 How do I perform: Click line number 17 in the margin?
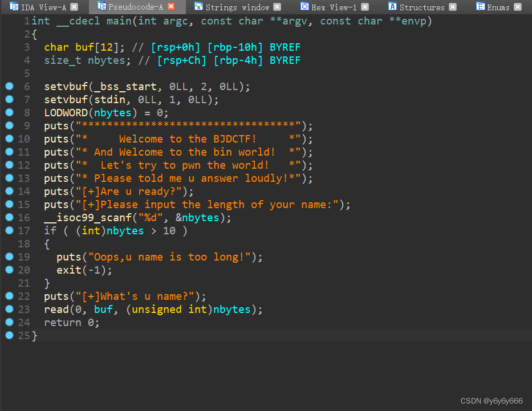pyautogui.click(x=23, y=230)
